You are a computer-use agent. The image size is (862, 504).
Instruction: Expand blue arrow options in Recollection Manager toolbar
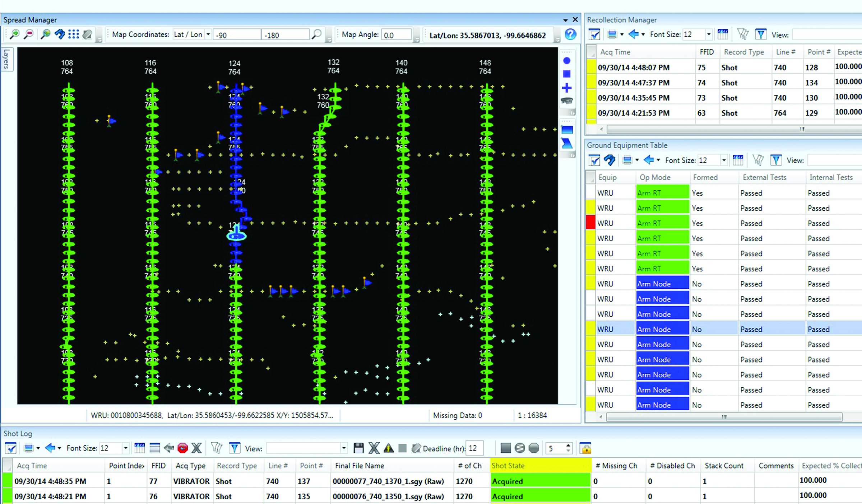[x=643, y=34]
